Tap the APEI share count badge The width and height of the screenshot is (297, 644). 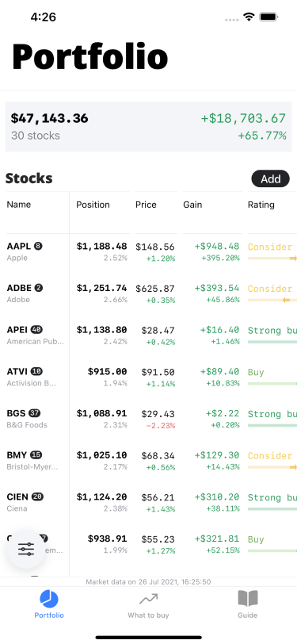click(36, 329)
